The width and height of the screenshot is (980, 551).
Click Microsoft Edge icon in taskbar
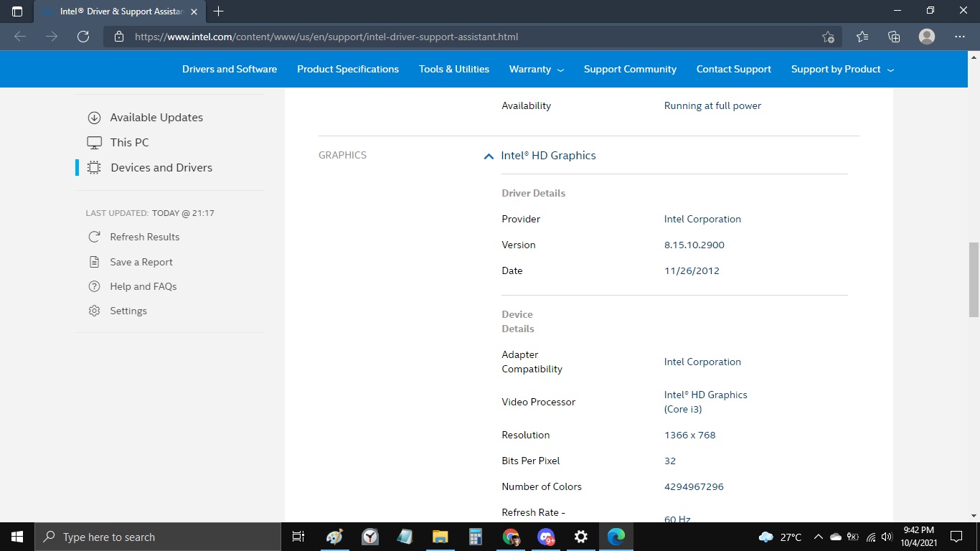click(x=616, y=537)
